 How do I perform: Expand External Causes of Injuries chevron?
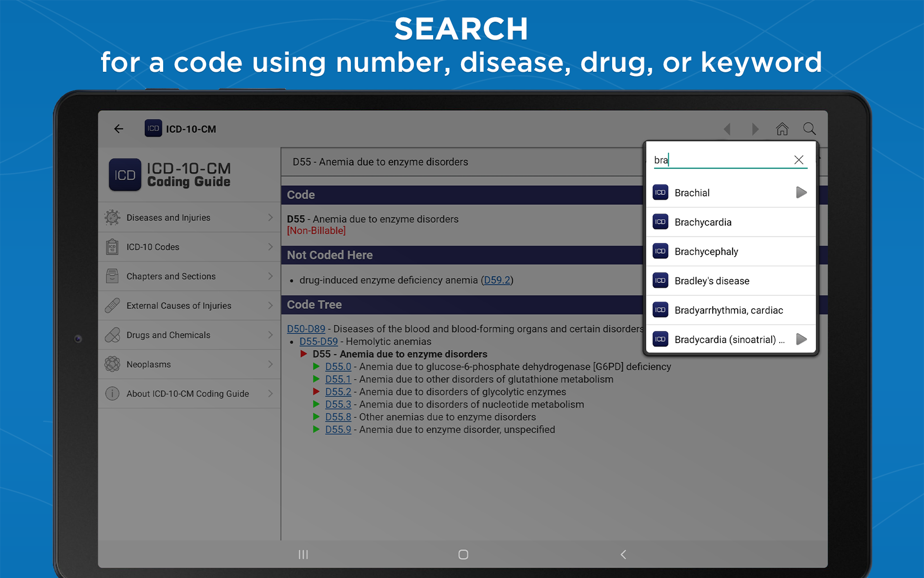click(x=270, y=306)
